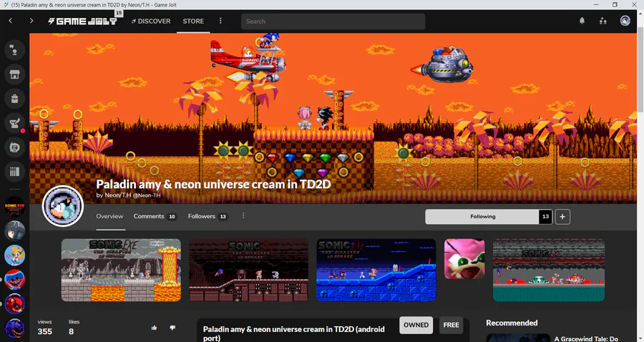The width and height of the screenshot is (644, 342).
Task: Go back with the left arrow
Action: (11, 21)
